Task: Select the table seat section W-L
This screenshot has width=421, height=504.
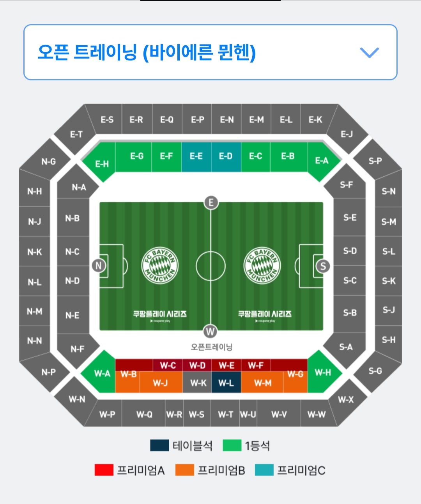Action: tap(226, 383)
